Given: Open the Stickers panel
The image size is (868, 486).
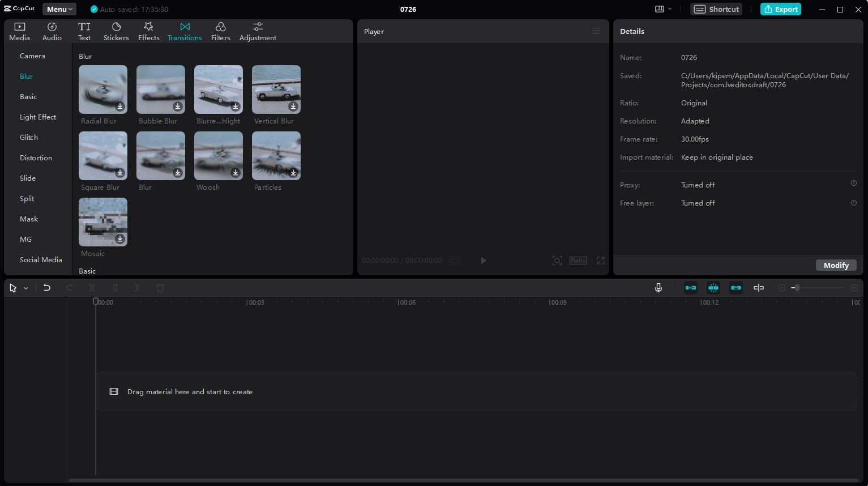Looking at the screenshot, I should coord(116,31).
